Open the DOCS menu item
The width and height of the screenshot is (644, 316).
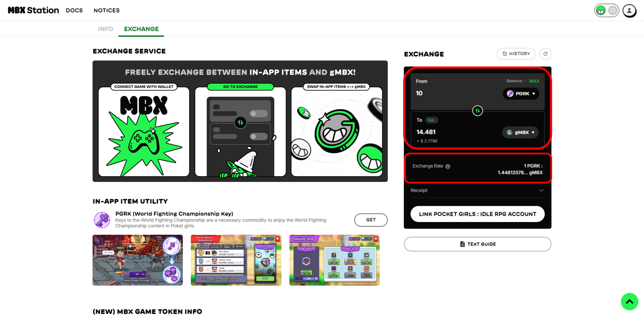[74, 10]
